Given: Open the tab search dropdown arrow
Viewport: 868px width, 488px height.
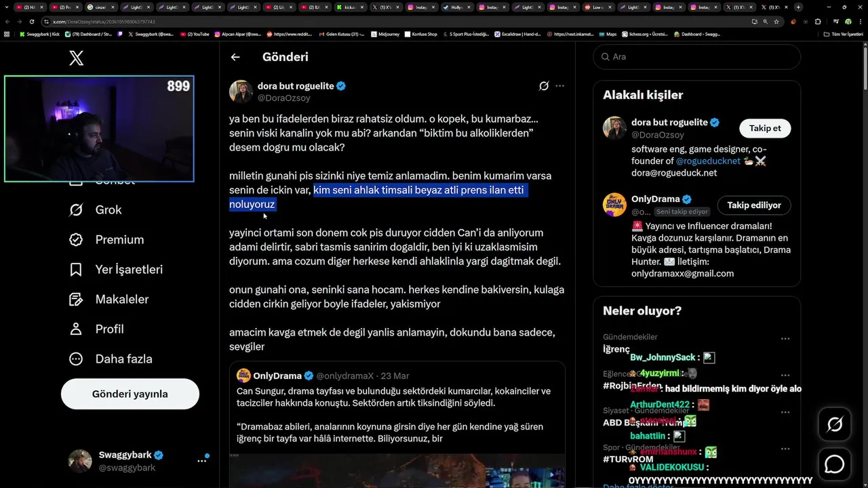Looking at the screenshot, I should click(x=6, y=7).
